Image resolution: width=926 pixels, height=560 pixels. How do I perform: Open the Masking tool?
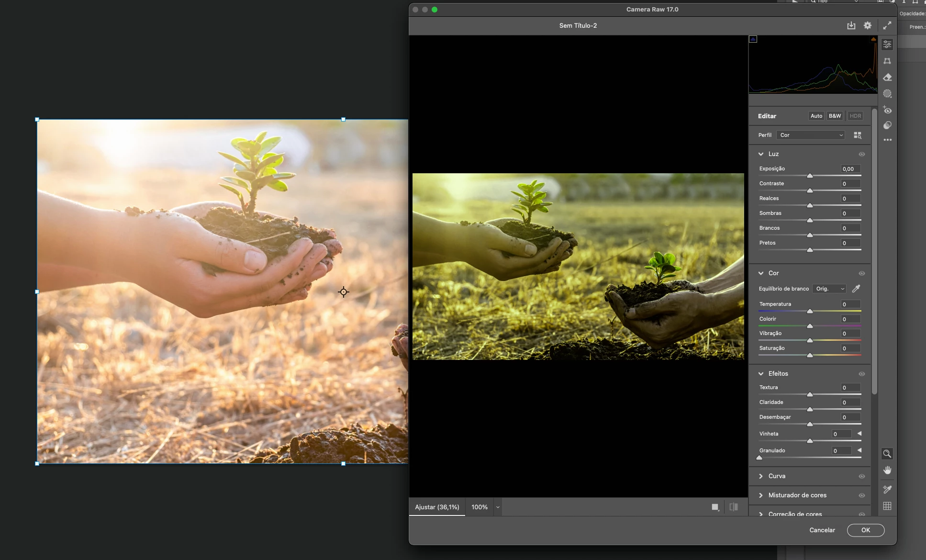(x=887, y=93)
